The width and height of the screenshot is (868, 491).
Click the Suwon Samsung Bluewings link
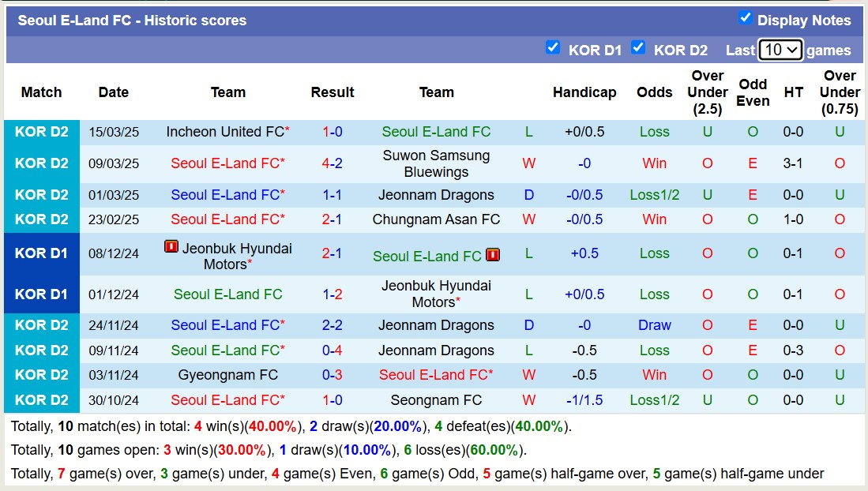[437, 163]
